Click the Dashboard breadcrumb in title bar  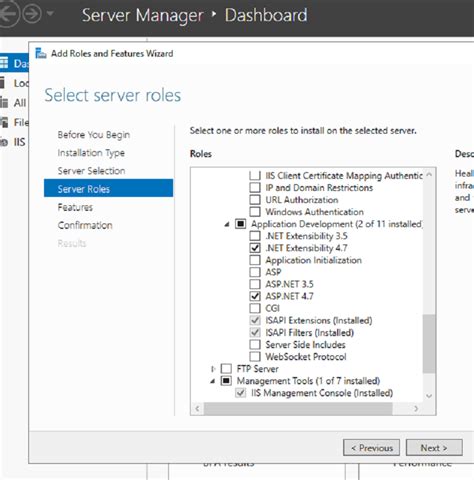point(266,15)
